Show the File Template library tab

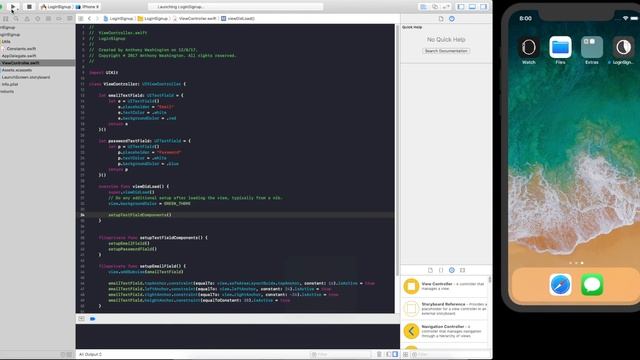[x=430, y=270]
